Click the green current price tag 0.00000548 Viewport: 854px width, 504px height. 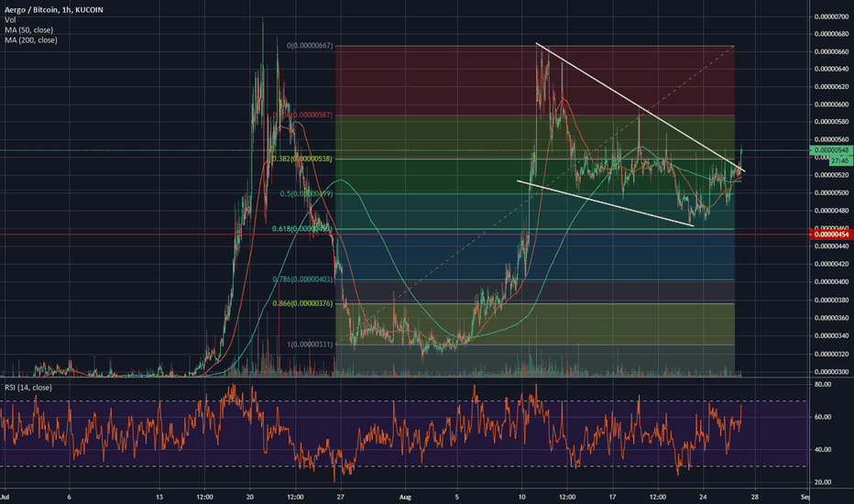(831, 150)
